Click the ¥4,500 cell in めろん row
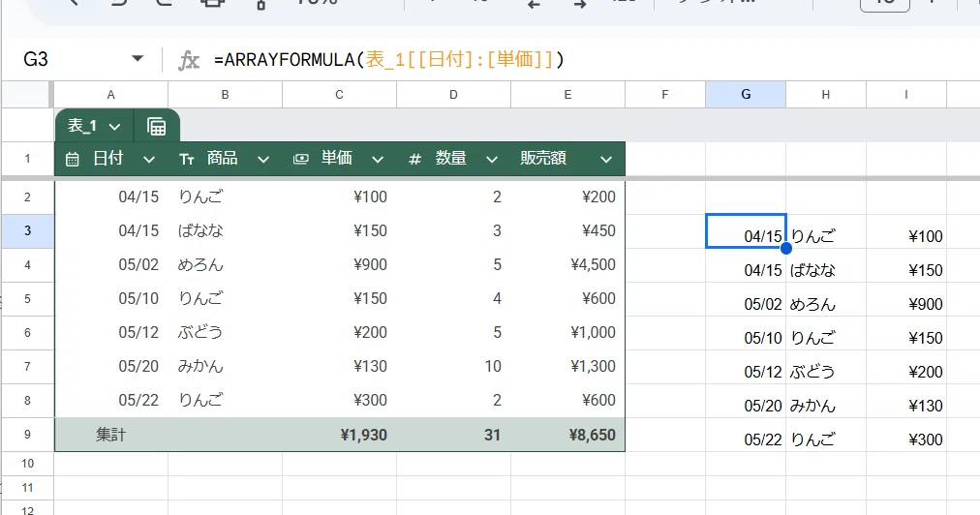The image size is (980, 515). pyautogui.click(x=593, y=265)
